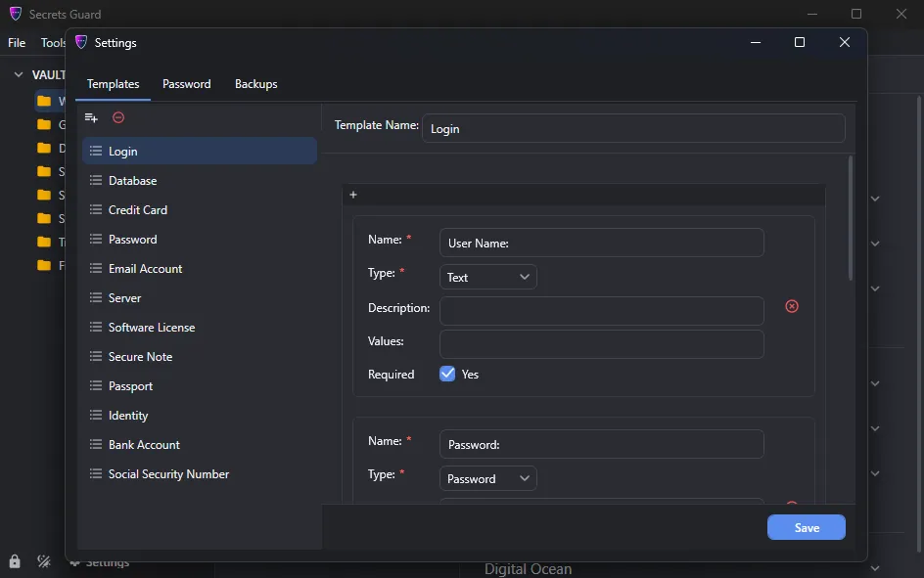Screen dimensions: 924x578
Task: Click the template editor vertical scrollbar
Action: pos(851,218)
